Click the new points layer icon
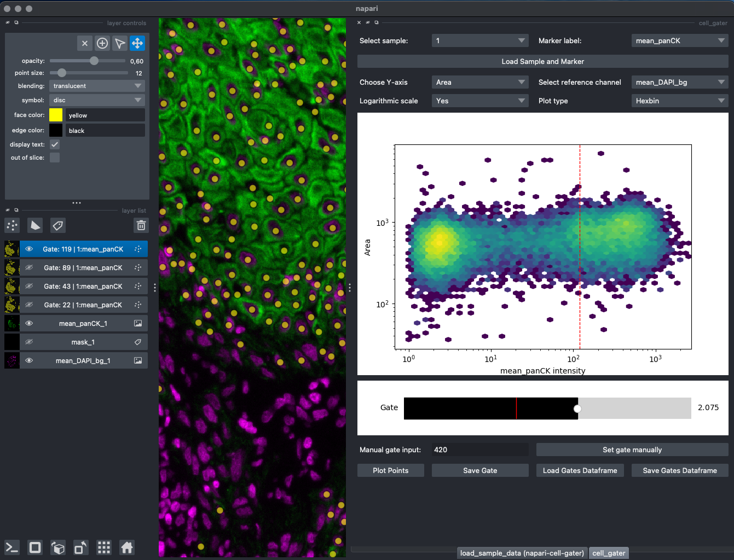 click(x=12, y=225)
